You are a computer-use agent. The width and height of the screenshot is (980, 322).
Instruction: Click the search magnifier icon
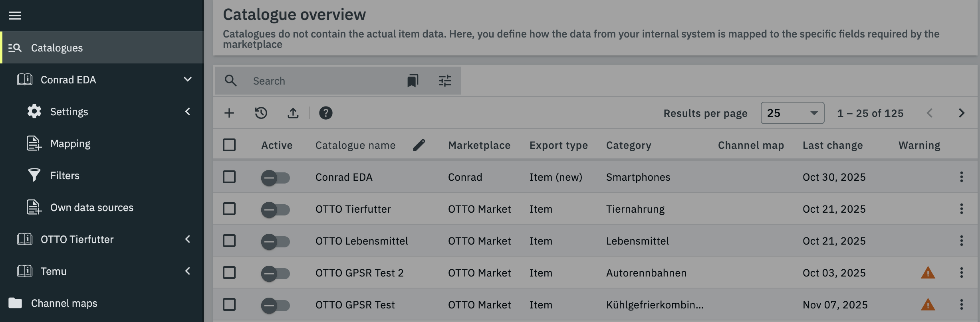231,81
